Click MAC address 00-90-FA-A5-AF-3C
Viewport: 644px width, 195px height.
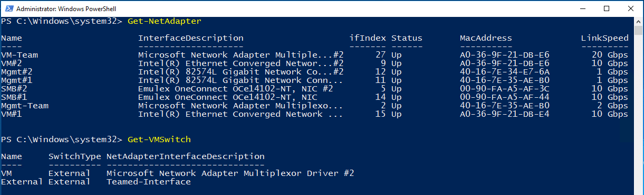(x=505, y=89)
